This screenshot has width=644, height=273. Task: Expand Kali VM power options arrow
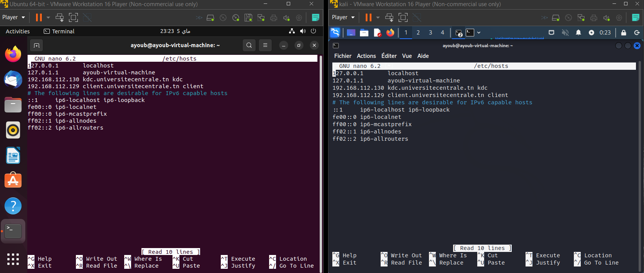coord(378,17)
